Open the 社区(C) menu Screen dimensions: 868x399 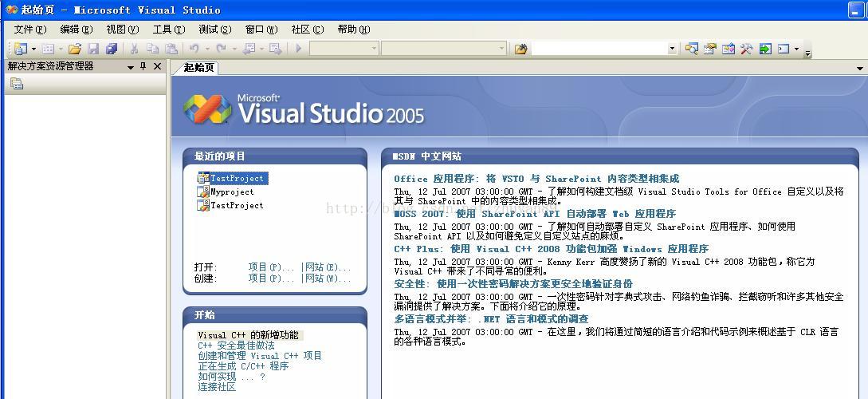coord(308,30)
